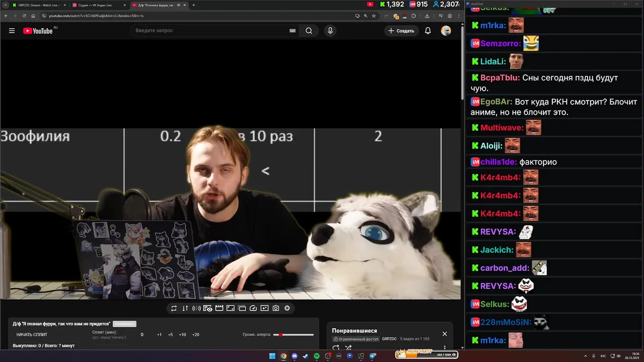Open the player toolbar gear settings
The image size is (644, 362).
point(287,308)
